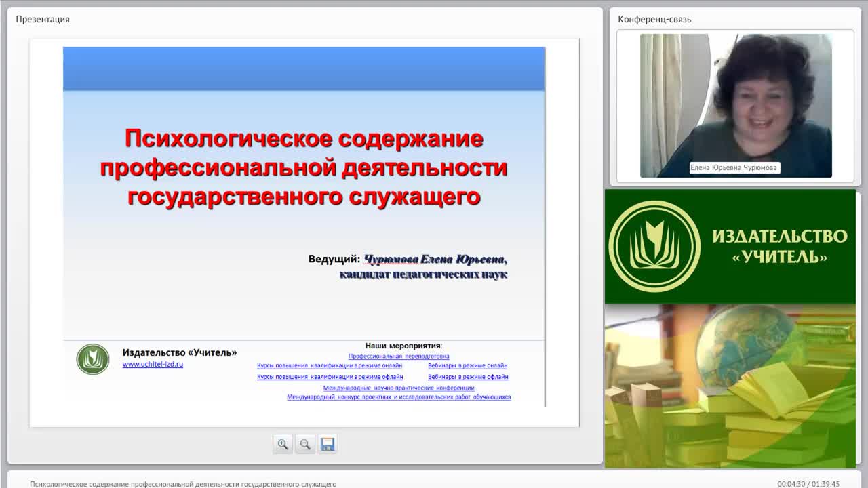Open the Вебинары в режиме онлайн link
868x488 pixels.
(x=468, y=365)
